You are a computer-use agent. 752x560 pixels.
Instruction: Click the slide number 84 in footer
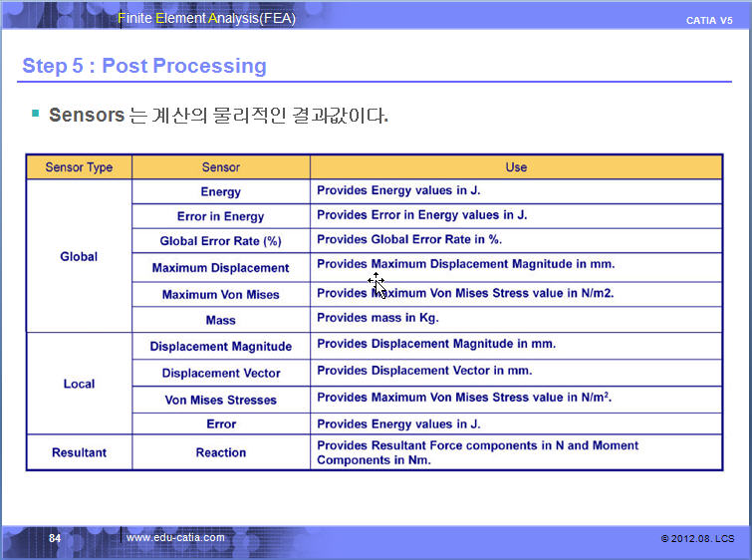55,538
